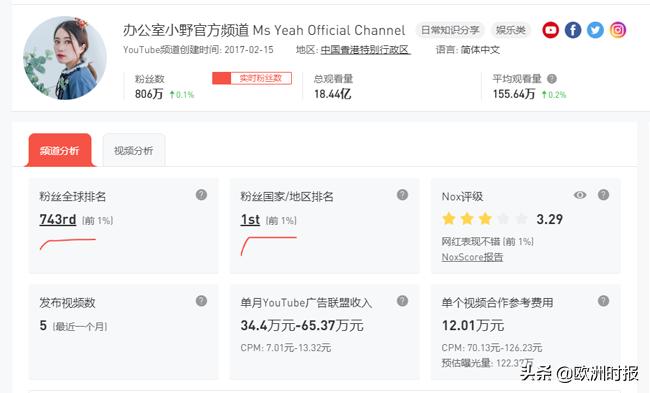
Task: Open the channel's Facebook icon link
Action: pyautogui.click(x=573, y=30)
